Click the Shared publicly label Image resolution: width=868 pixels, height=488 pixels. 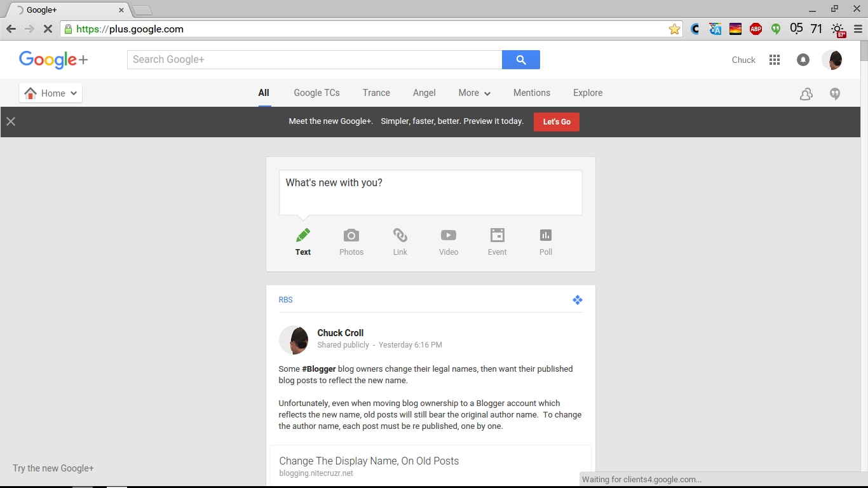click(x=343, y=345)
